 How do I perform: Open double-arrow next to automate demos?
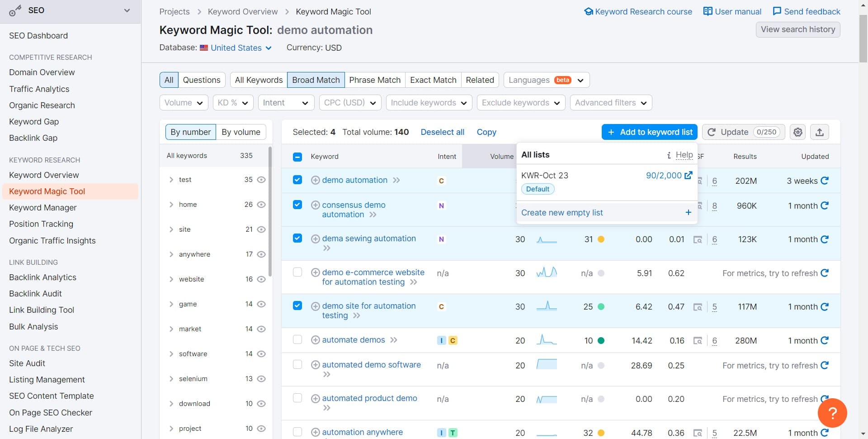tap(394, 340)
